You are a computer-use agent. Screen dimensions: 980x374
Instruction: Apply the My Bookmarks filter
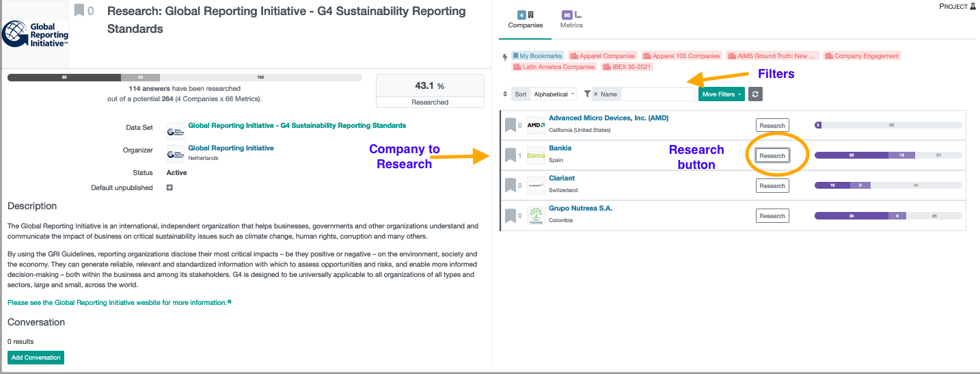pos(537,56)
